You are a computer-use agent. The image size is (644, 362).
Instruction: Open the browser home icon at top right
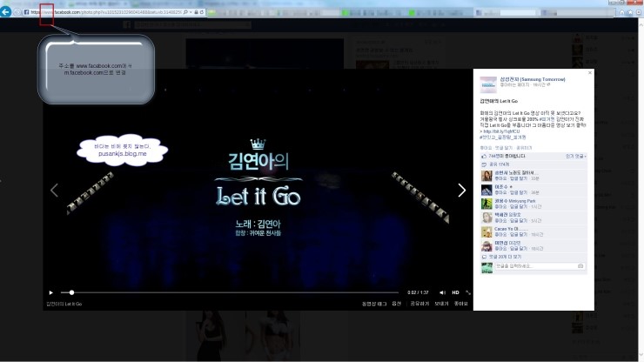622,12
